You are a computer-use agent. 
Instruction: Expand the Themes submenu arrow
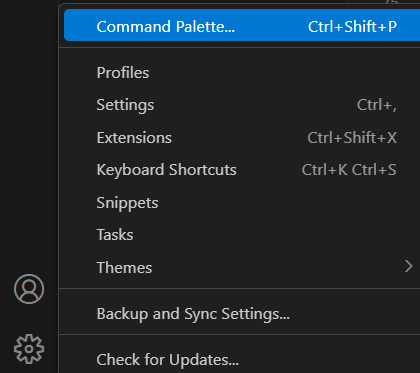pos(409,266)
